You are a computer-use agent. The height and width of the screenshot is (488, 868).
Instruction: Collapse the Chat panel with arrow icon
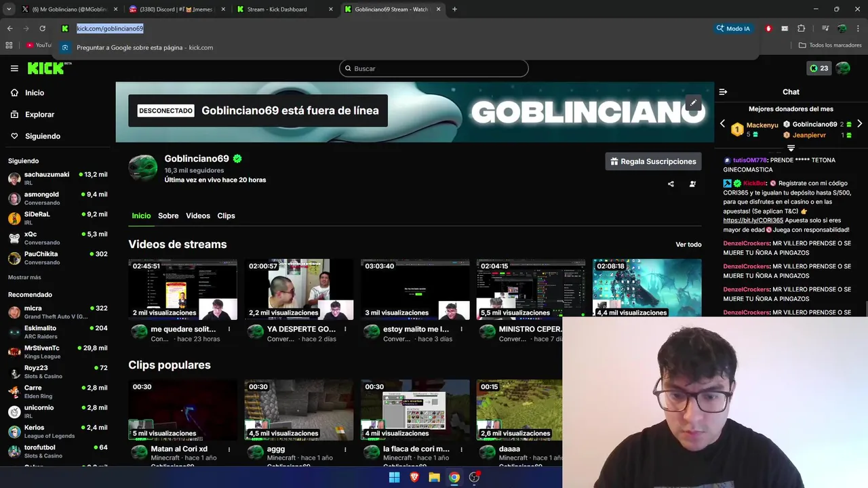[723, 92]
